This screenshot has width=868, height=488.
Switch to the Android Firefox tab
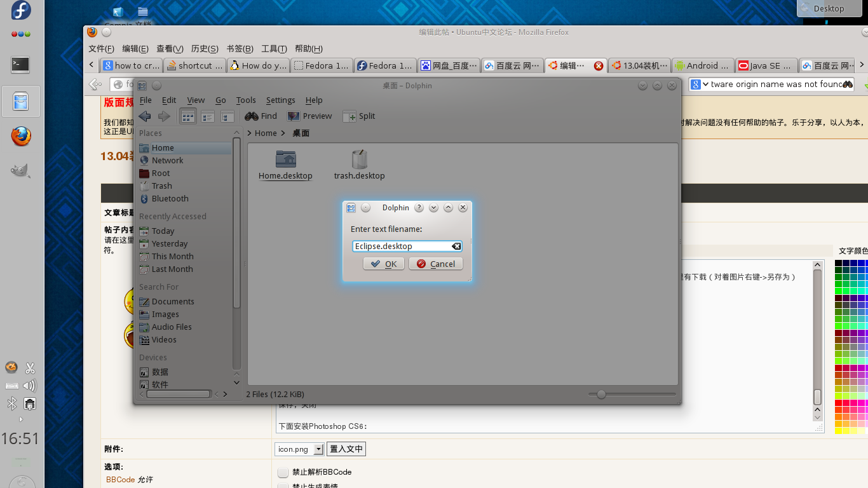click(703, 65)
